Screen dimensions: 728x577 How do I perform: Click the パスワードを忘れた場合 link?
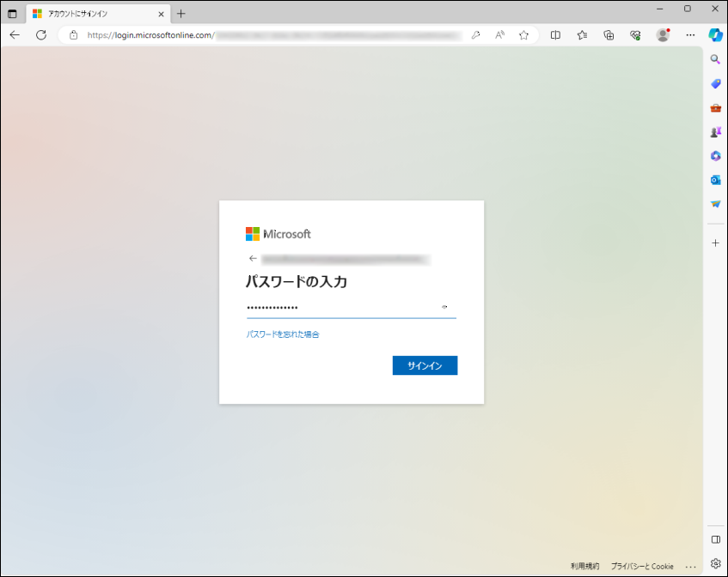tap(283, 335)
